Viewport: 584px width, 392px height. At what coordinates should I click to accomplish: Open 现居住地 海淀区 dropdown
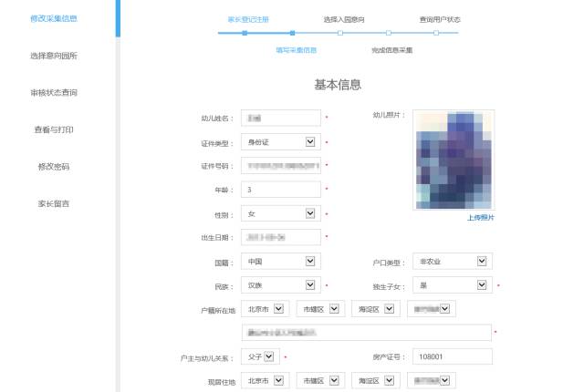pyautogui.click(x=376, y=380)
